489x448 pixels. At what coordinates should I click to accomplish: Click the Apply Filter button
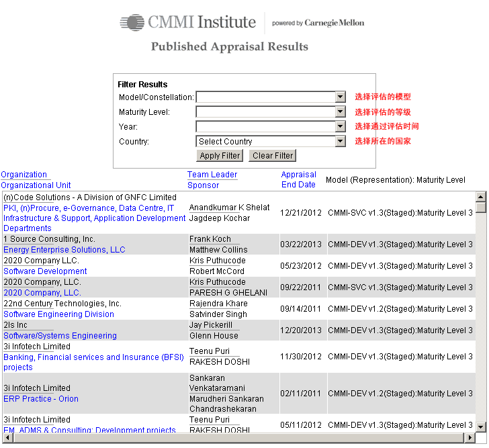(220, 156)
